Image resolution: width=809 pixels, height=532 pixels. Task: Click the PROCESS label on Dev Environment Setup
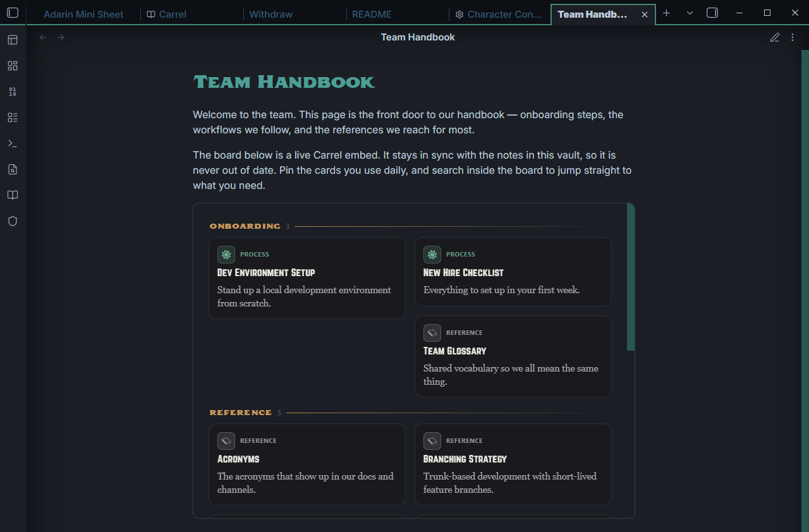(255, 255)
